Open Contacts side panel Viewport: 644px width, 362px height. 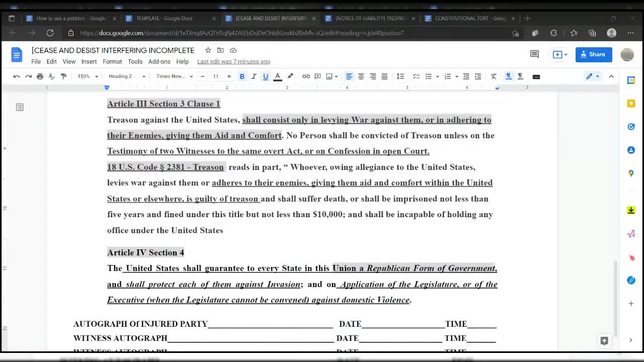[631, 150]
